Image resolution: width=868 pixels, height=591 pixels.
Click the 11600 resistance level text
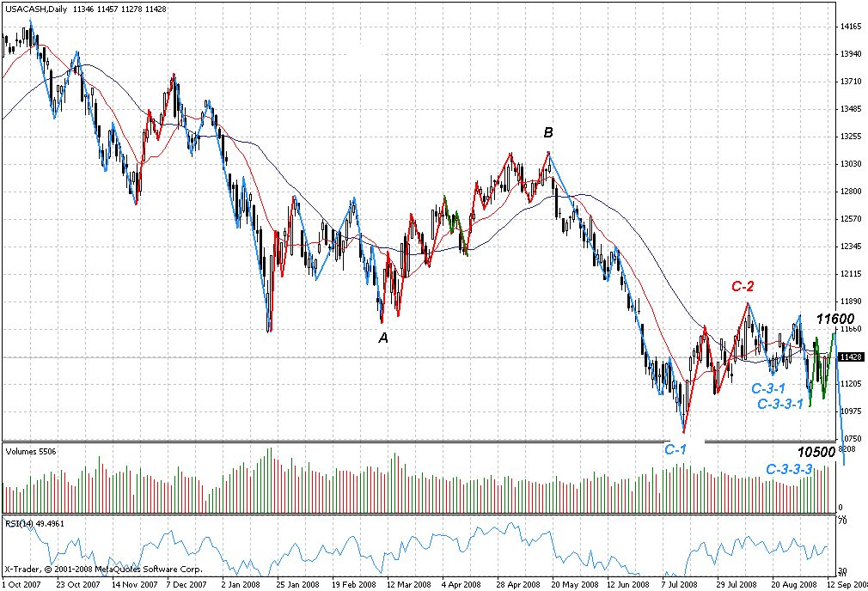pos(835,319)
